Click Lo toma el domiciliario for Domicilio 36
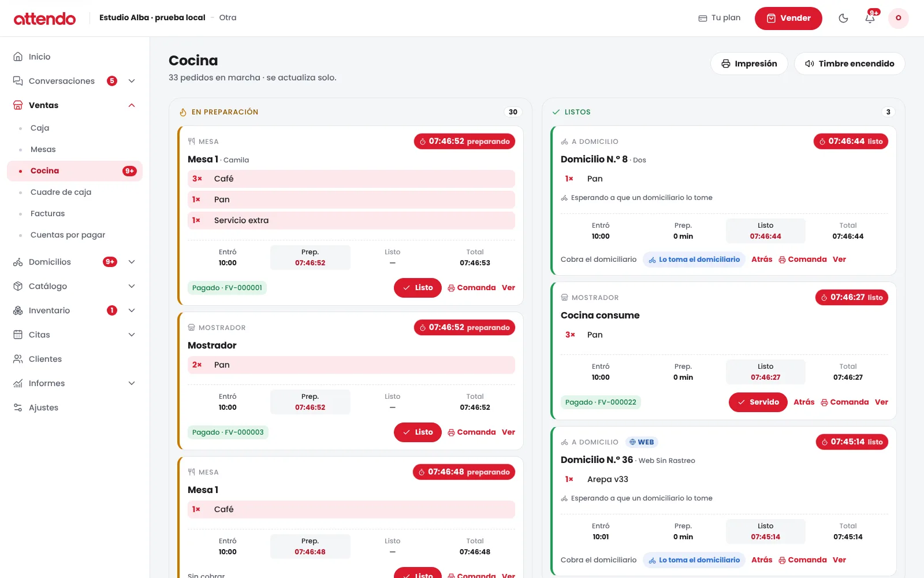This screenshot has height=578, width=924. point(694,560)
